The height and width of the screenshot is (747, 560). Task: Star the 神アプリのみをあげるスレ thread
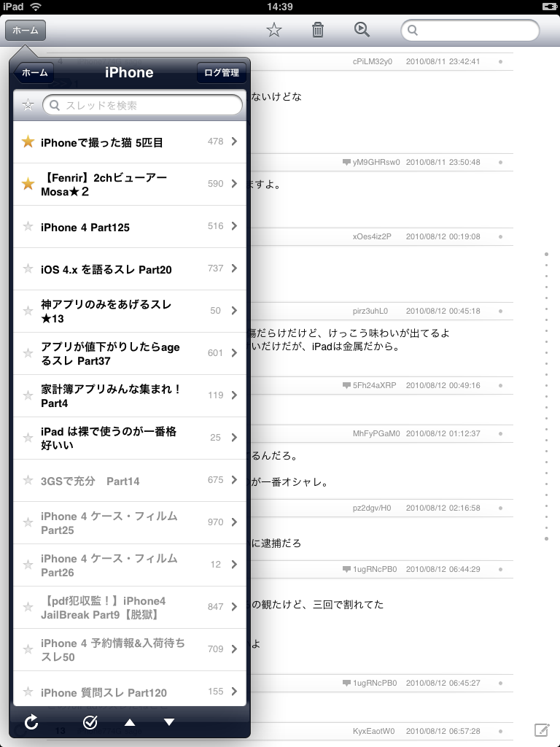pos(28,311)
